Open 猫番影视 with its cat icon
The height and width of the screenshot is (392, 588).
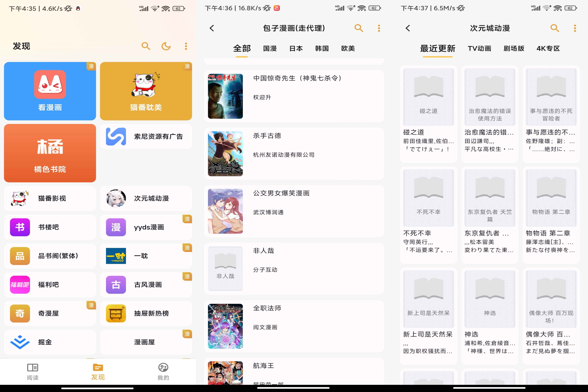pyautogui.click(x=19, y=198)
